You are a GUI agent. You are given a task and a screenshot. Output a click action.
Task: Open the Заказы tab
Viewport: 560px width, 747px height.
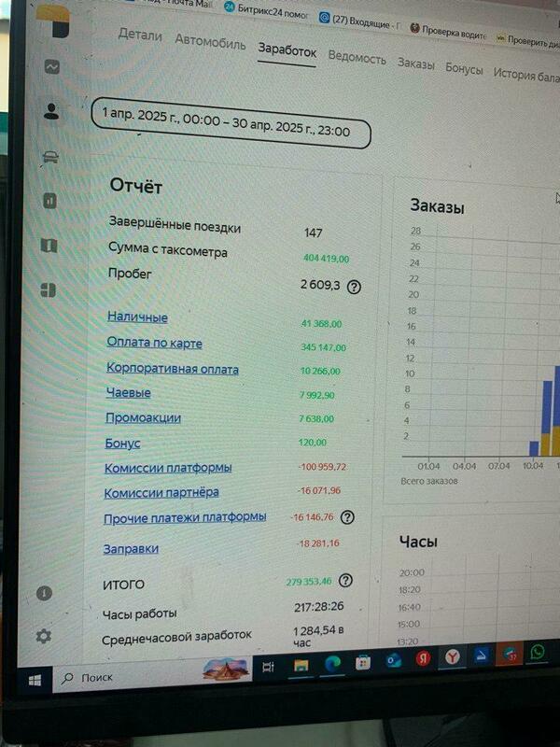415,63
